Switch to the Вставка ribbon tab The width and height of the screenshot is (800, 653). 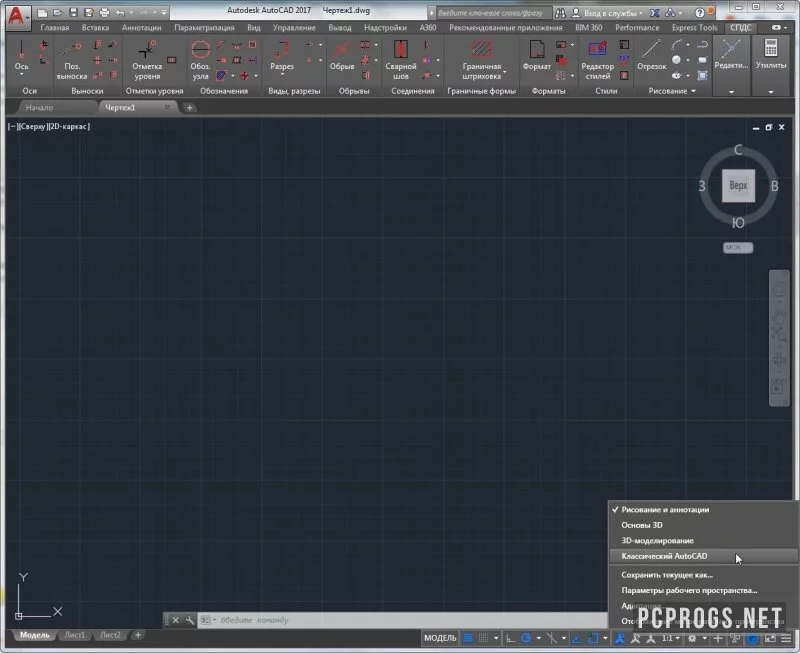pyautogui.click(x=95, y=28)
